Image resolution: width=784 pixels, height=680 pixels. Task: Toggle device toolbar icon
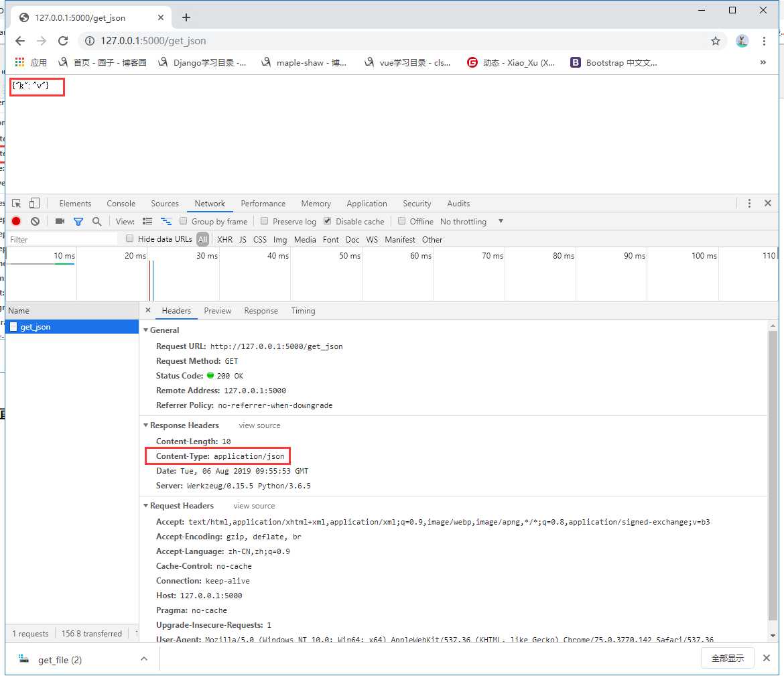(34, 204)
